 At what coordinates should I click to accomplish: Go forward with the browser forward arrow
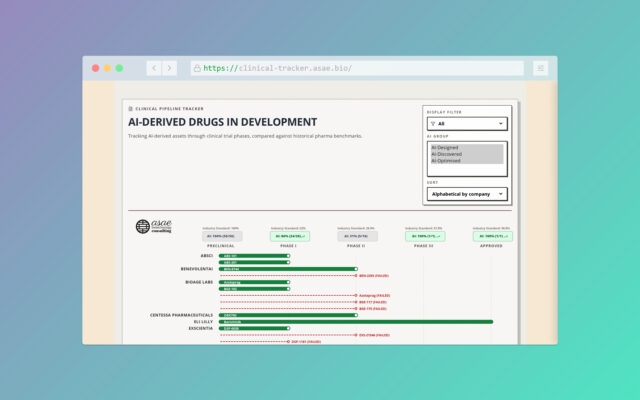click(x=169, y=68)
